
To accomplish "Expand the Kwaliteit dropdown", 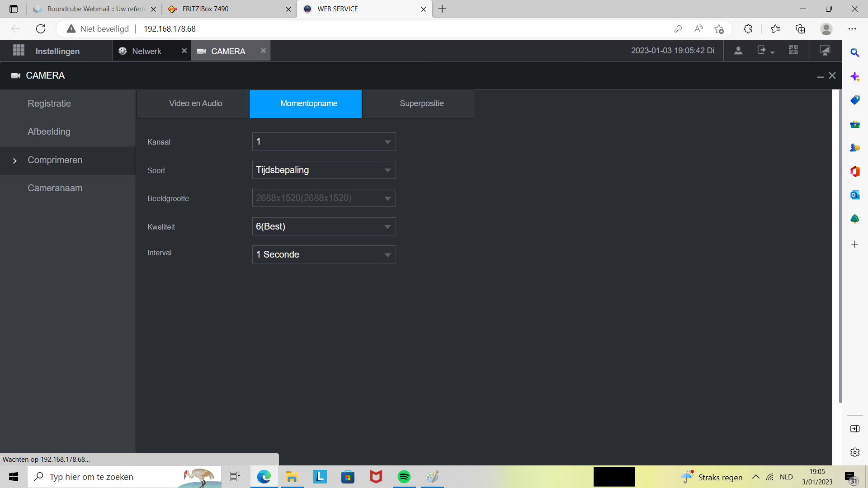I will point(324,227).
